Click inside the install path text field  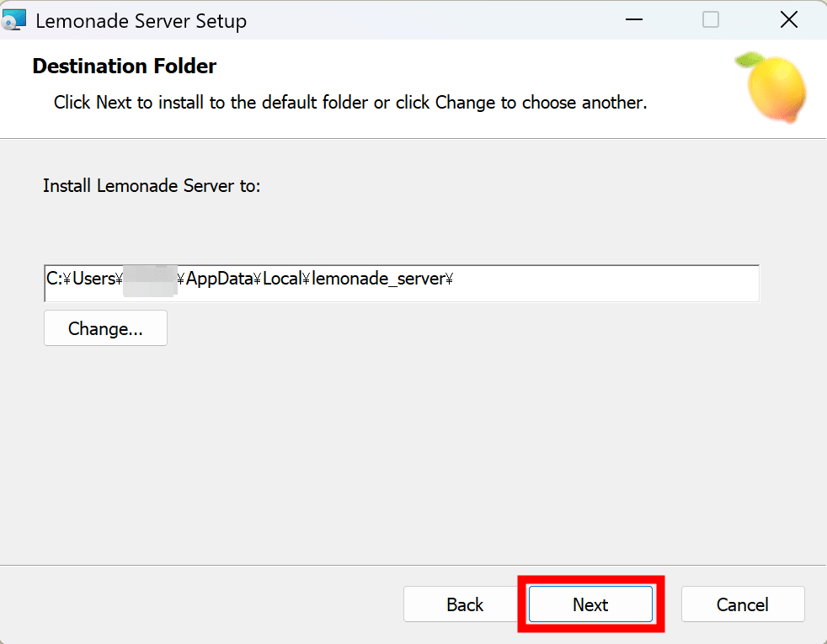590,284
